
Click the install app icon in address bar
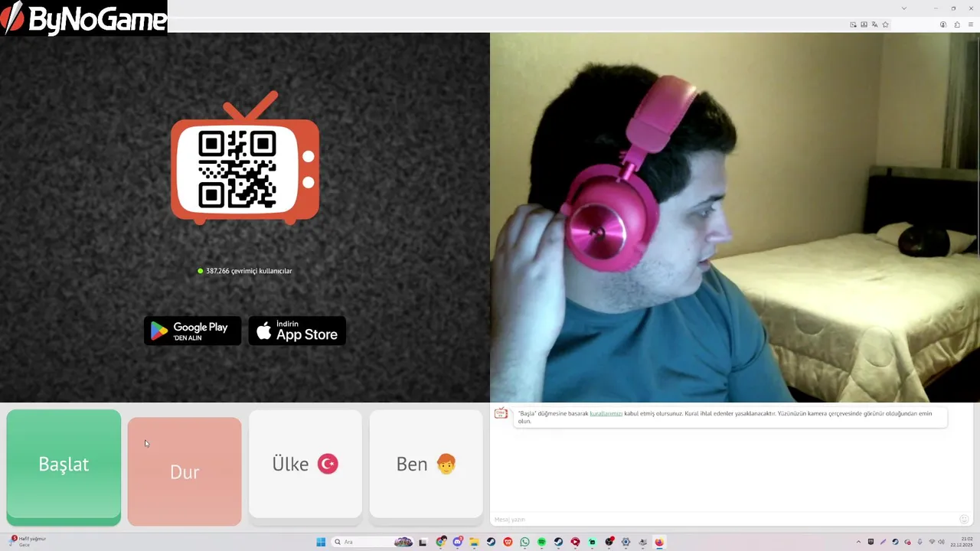click(864, 24)
